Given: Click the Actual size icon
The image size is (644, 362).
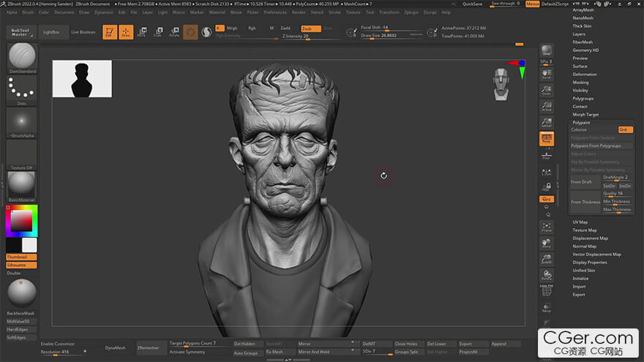Looking at the screenshot, I should tap(546, 106).
